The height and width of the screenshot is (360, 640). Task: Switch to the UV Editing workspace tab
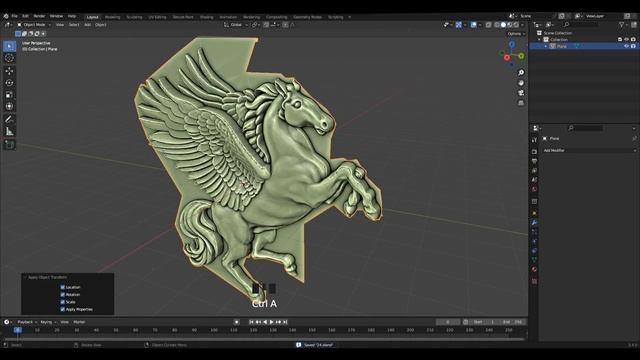[158, 17]
